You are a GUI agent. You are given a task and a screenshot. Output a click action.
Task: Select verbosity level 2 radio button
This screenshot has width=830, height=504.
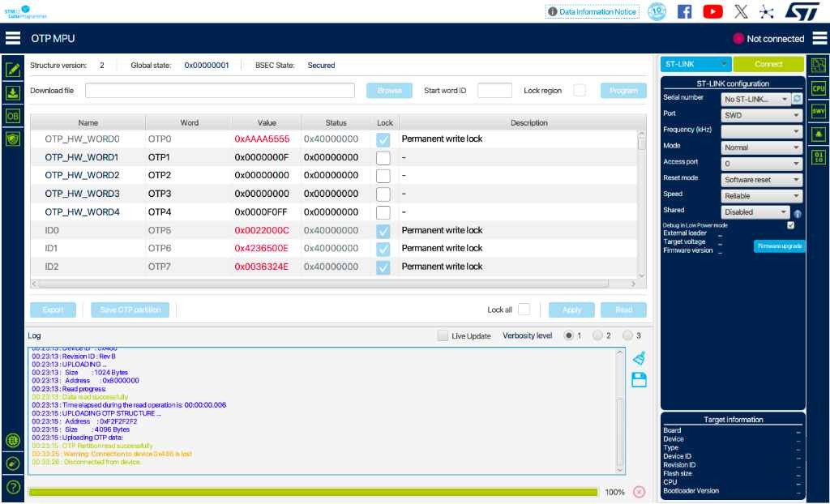click(597, 335)
